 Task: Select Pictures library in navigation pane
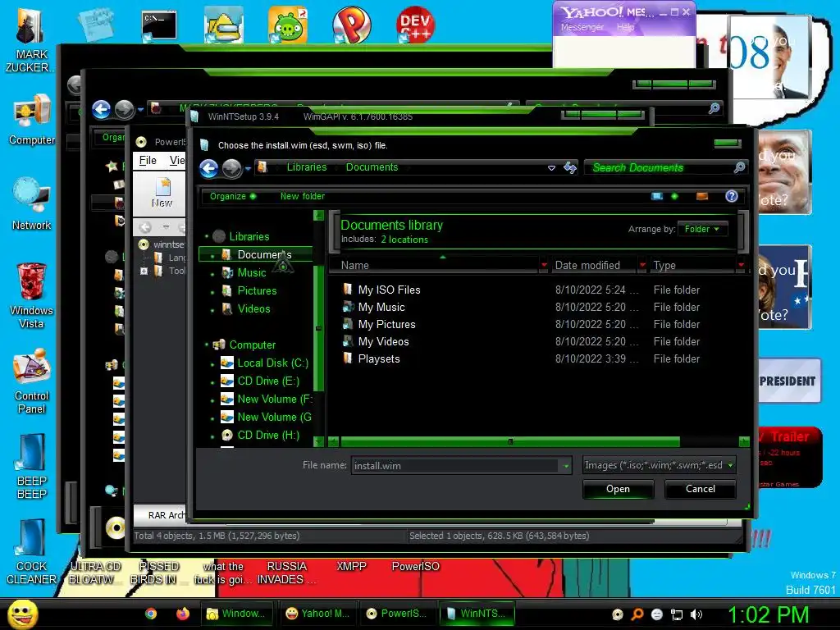click(257, 291)
